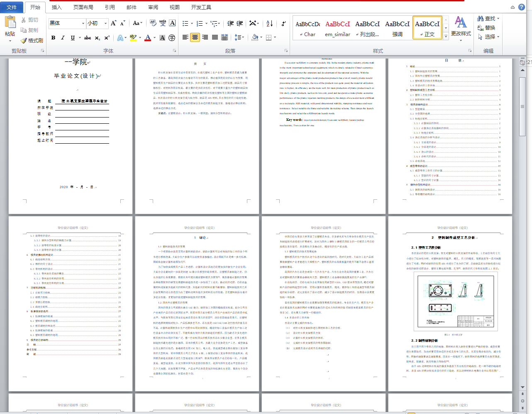Image resolution: width=532 pixels, height=414 pixels.
Task: Click the paragraph shading bucket icon
Action: [x=255, y=37]
